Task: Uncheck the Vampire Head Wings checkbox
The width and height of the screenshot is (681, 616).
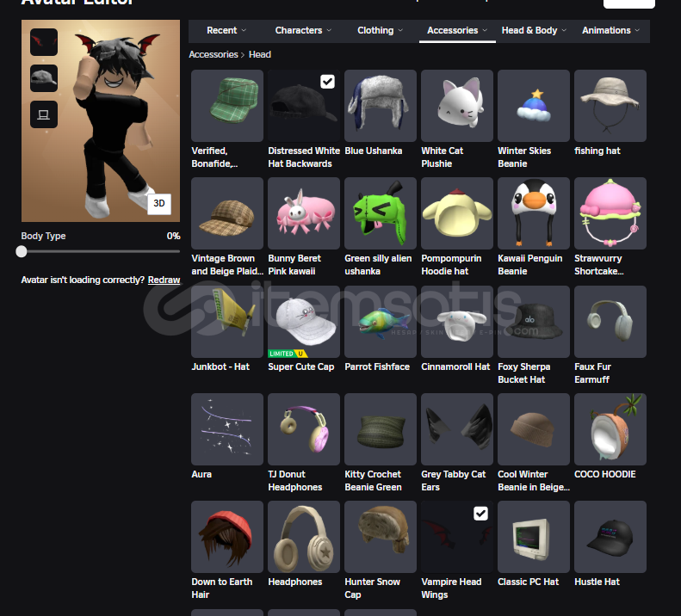Action: [x=480, y=514]
